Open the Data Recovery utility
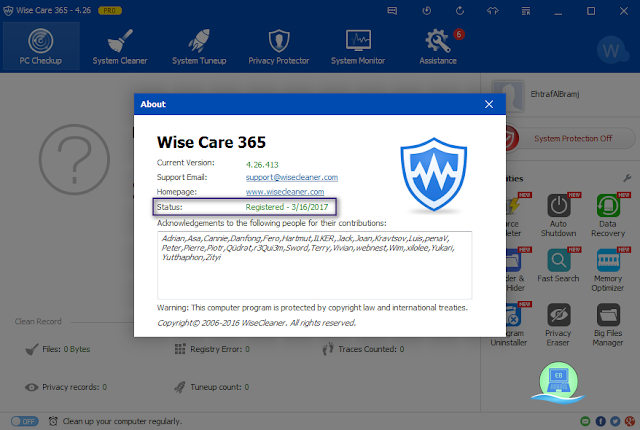640x430 pixels. (x=608, y=215)
